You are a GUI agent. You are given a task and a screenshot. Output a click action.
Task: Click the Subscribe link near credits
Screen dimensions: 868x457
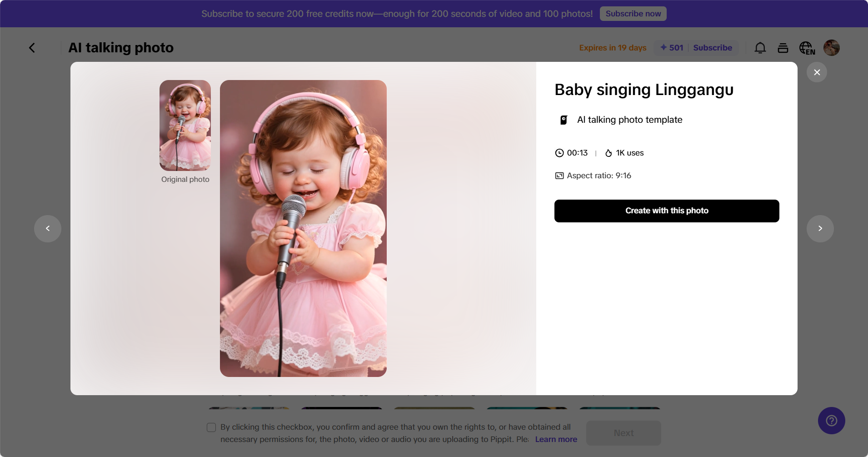pyautogui.click(x=712, y=48)
